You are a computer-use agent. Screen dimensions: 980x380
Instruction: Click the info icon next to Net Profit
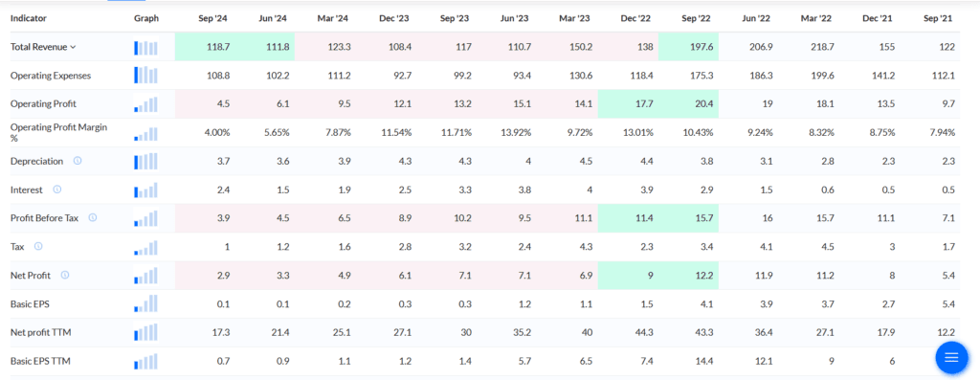64,275
